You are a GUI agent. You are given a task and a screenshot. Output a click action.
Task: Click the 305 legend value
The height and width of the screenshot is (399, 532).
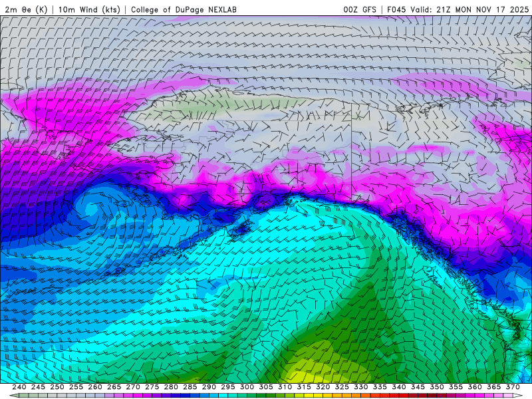click(x=266, y=387)
